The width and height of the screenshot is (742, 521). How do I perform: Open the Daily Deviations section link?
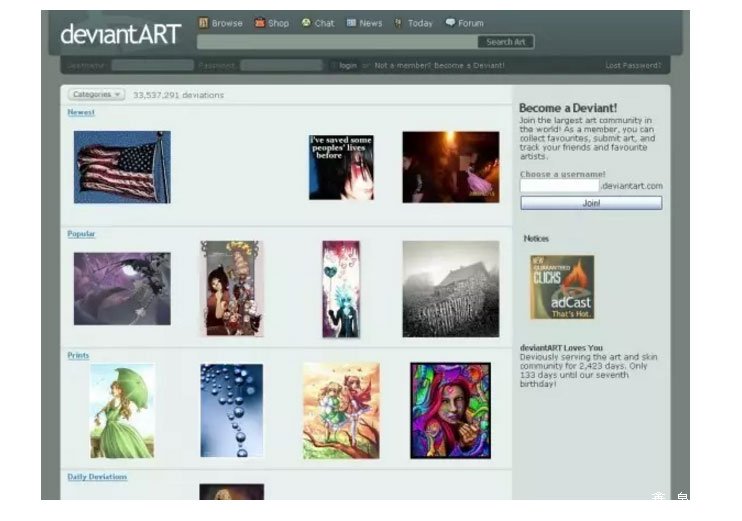tap(97, 477)
